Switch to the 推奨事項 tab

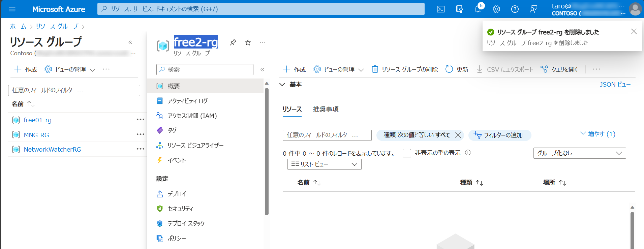point(326,109)
